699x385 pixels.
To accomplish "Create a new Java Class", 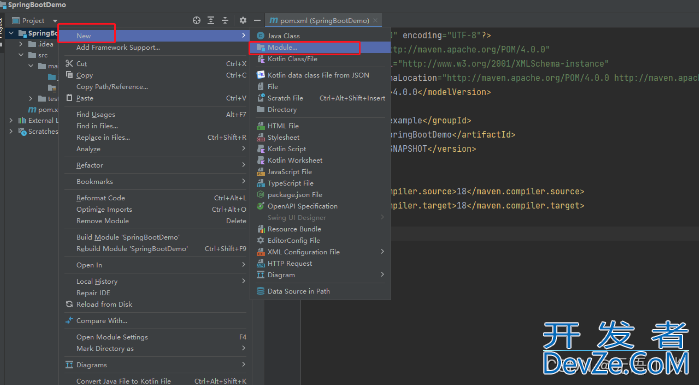I will [x=321, y=36].
